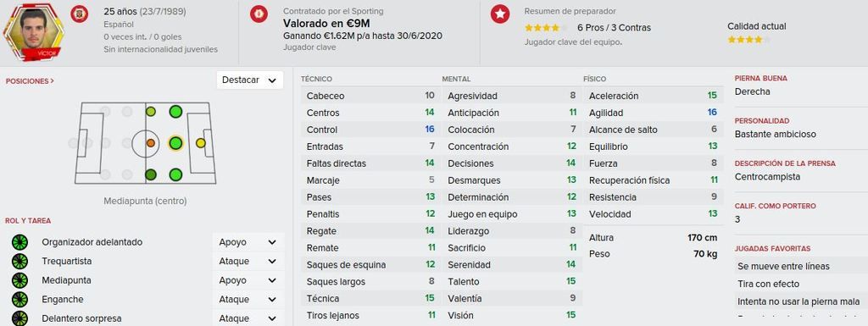Select the yellow striker position dot on pitch

click(x=200, y=143)
